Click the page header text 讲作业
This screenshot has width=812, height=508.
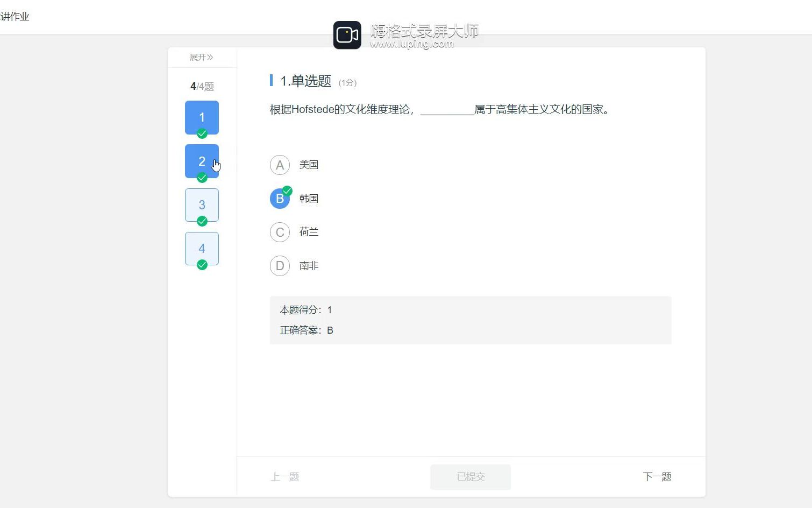(x=15, y=17)
